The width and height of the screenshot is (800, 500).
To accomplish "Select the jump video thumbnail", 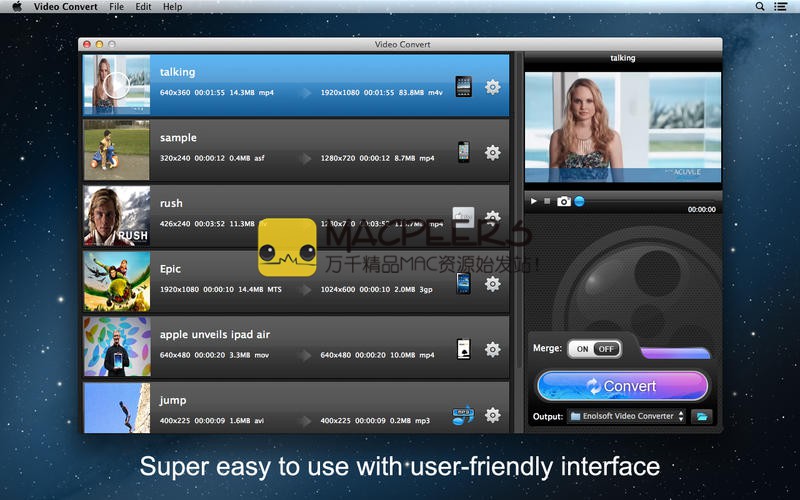I will click(117, 408).
